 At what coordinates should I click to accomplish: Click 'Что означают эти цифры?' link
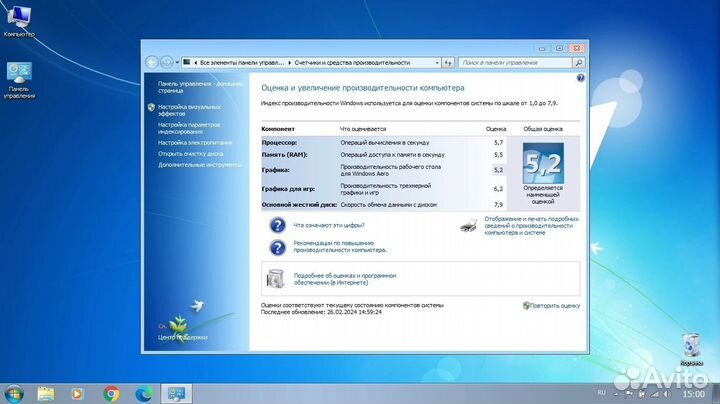[x=329, y=225]
